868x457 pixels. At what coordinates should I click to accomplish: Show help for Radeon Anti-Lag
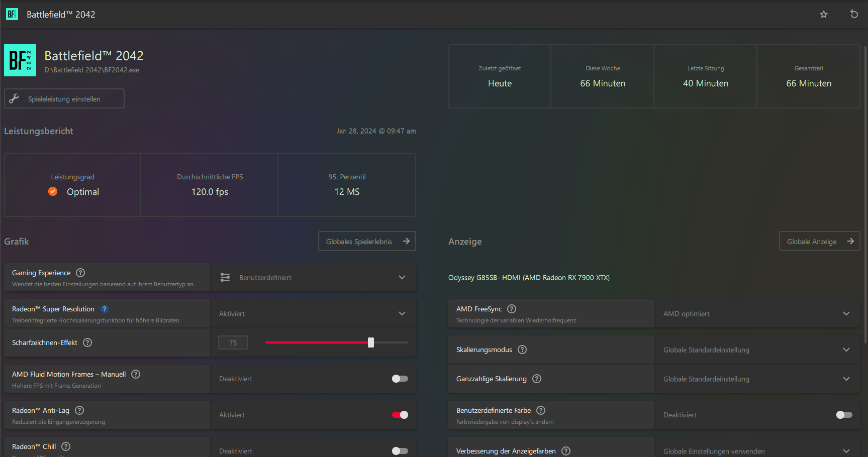(x=79, y=410)
